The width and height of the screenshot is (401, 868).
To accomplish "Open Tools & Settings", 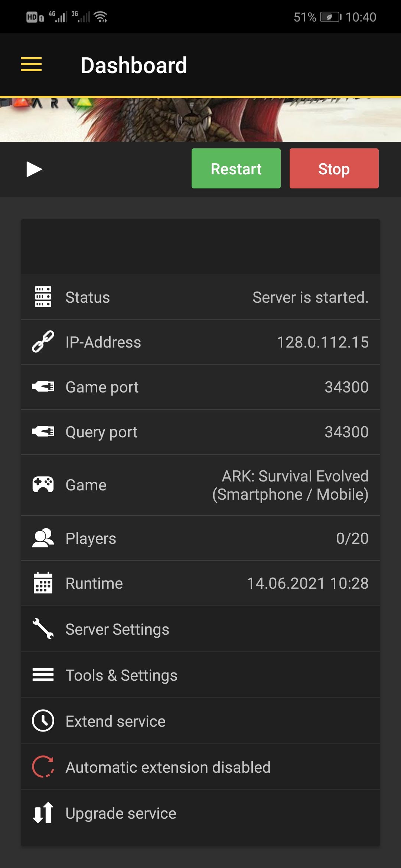I will [x=121, y=675].
